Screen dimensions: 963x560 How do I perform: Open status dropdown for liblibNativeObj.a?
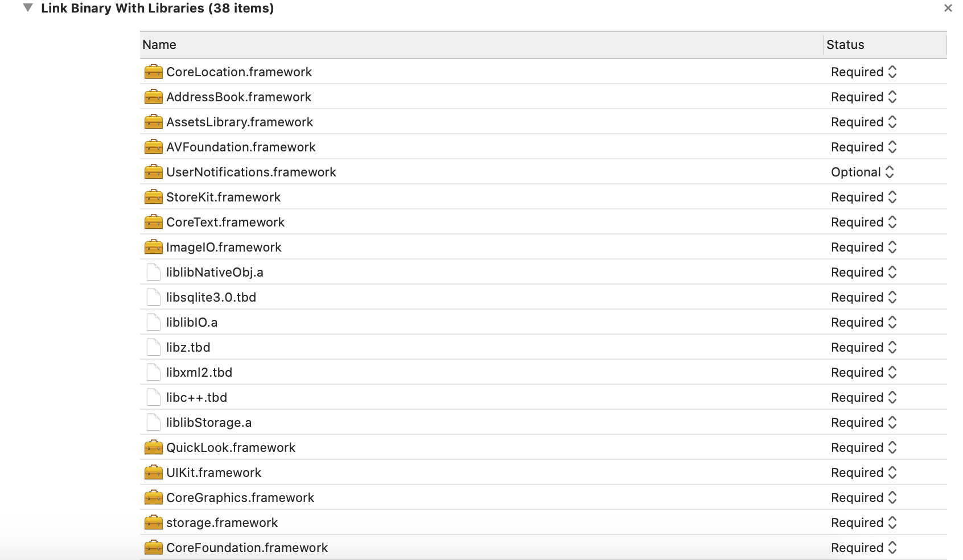(x=864, y=272)
